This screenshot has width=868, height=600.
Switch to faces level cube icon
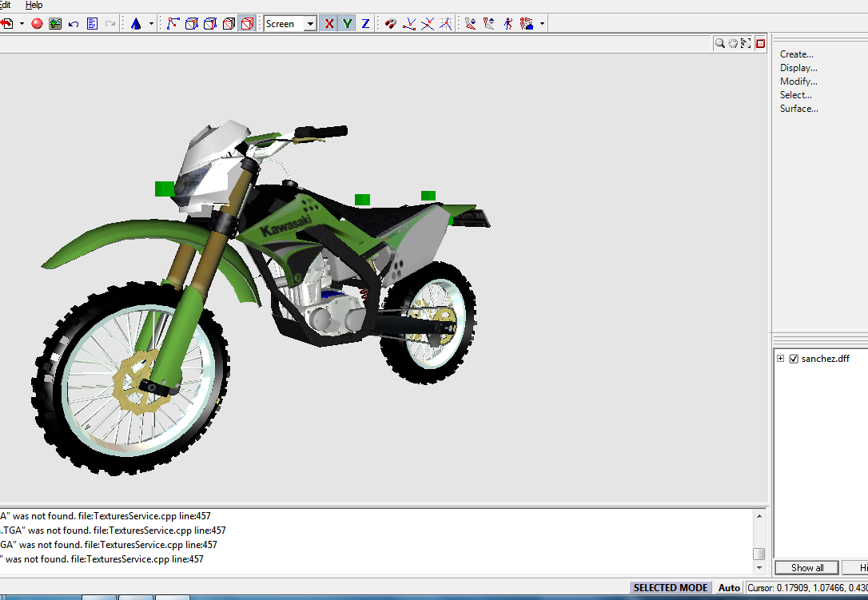tap(229, 24)
